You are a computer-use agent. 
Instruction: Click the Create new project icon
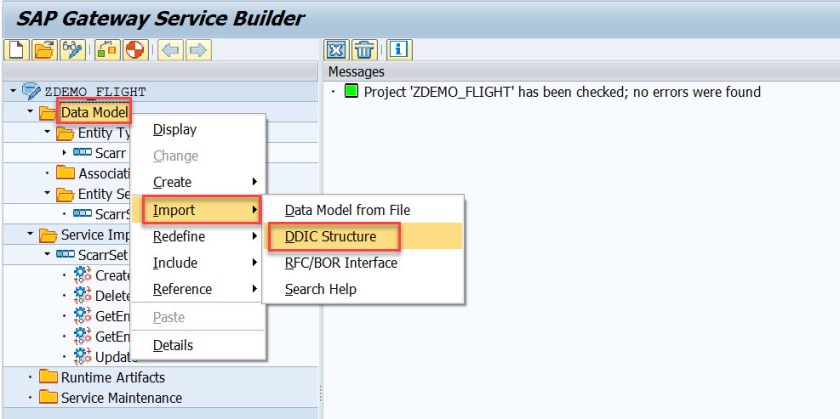pos(16,50)
